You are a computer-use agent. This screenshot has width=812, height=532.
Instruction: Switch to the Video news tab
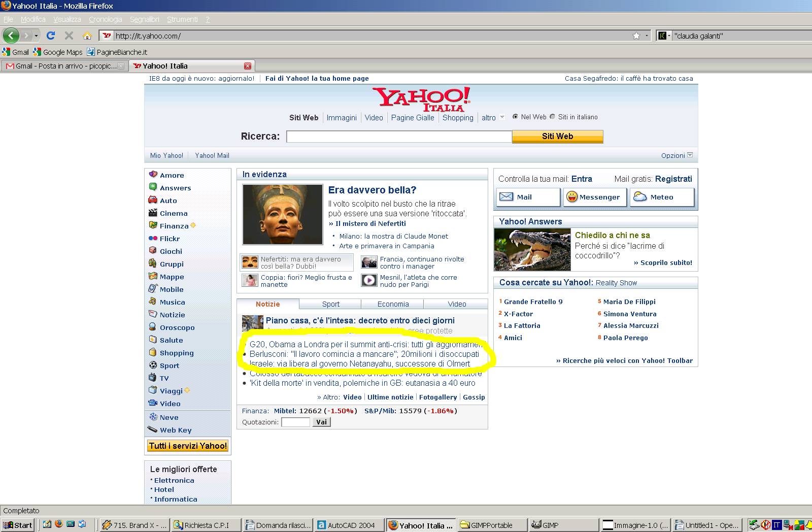point(457,304)
